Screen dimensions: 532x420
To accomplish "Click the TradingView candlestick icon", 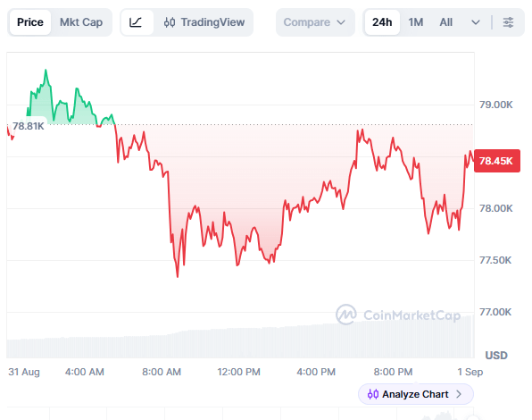I will pos(170,22).
